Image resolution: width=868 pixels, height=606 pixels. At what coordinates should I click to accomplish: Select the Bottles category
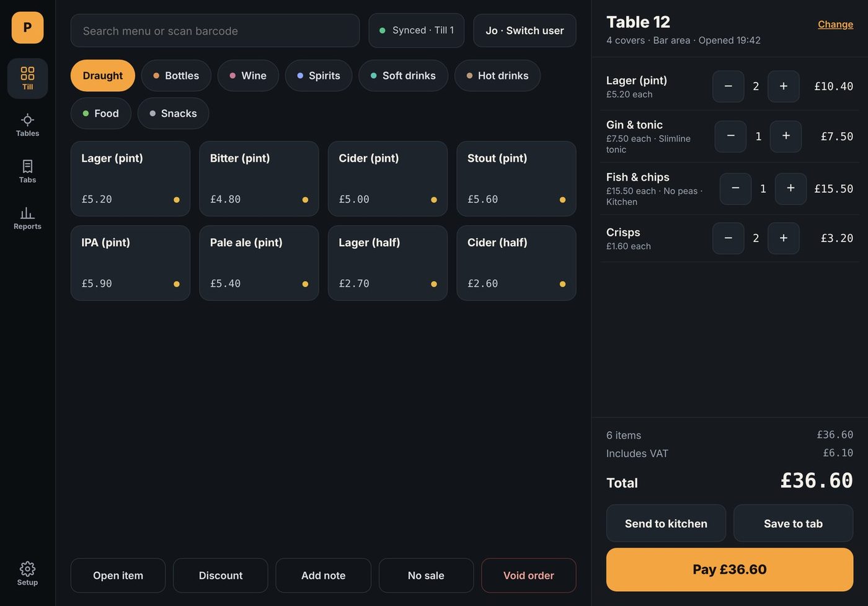click(x=176, y=76)
